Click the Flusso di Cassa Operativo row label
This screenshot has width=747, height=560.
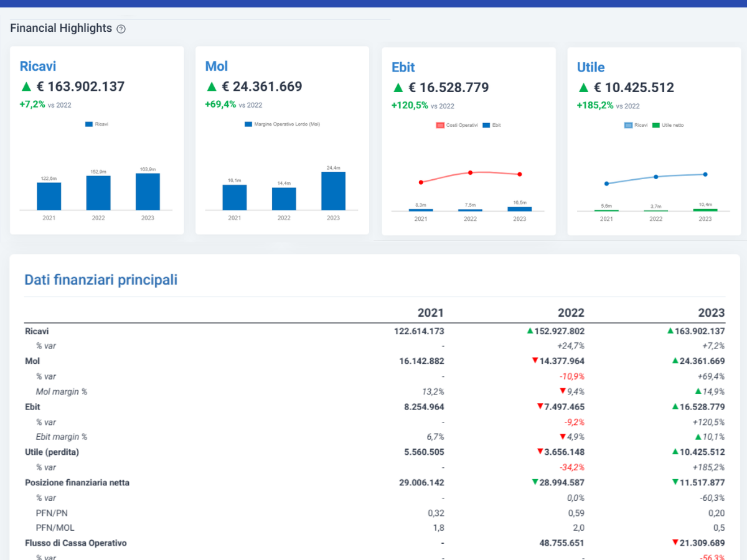[76, 543]
